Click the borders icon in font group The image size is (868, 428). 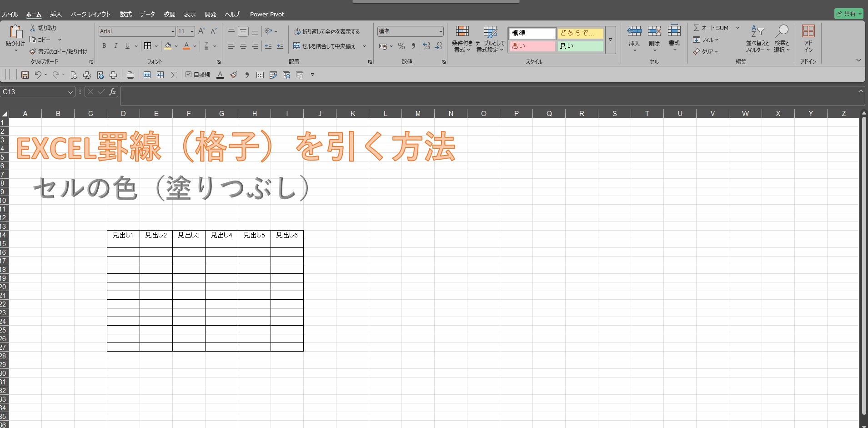(147, 46)
